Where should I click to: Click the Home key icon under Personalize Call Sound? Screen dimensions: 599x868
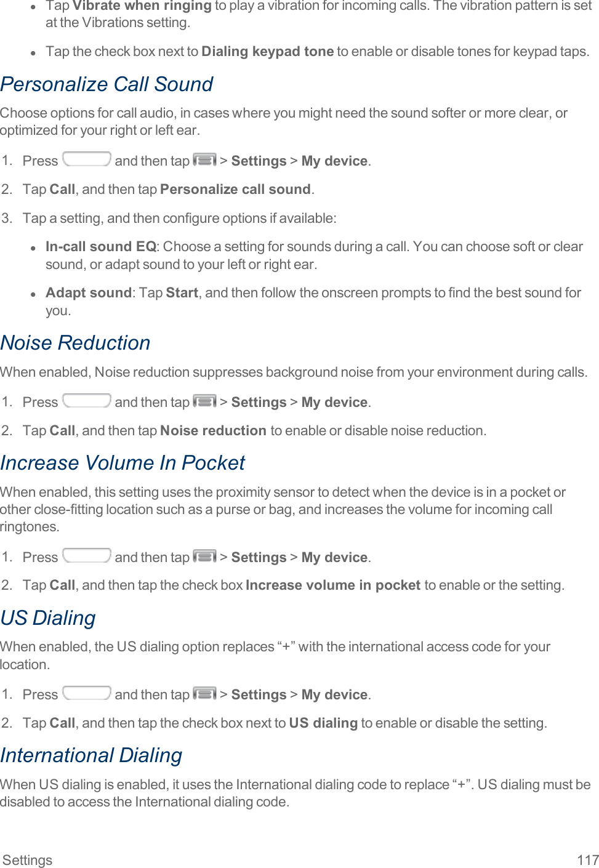coord(87,159)
